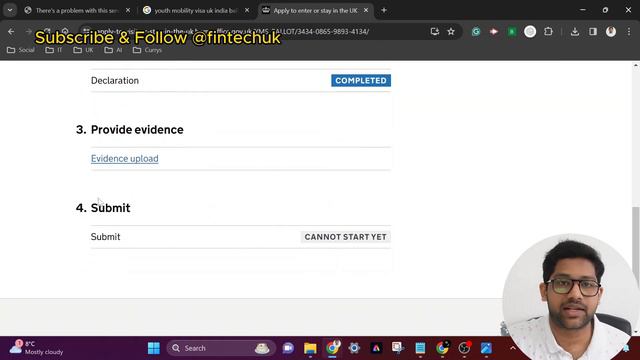Expand the tab search dropdown arrow
640x360 pixels.
tap(10, 10)
